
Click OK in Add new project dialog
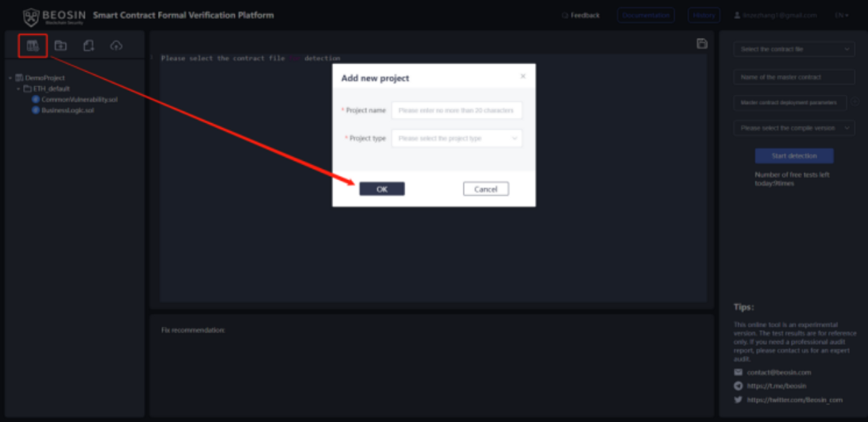coord(382,189)
